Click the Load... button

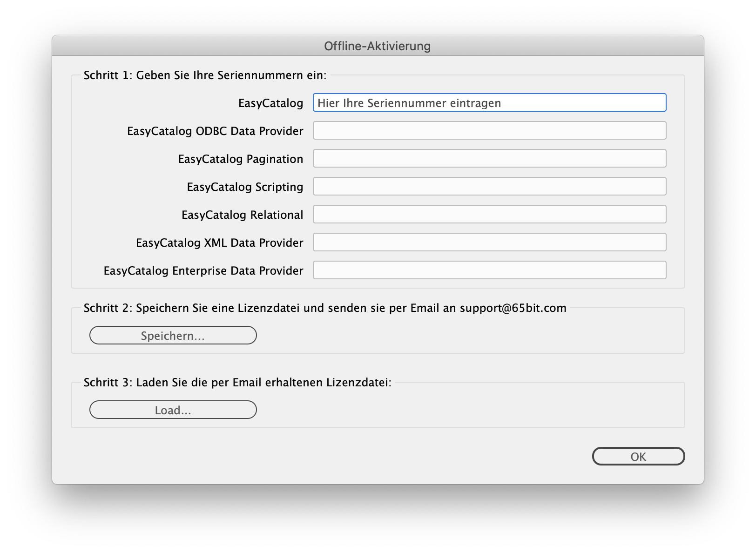173,410
